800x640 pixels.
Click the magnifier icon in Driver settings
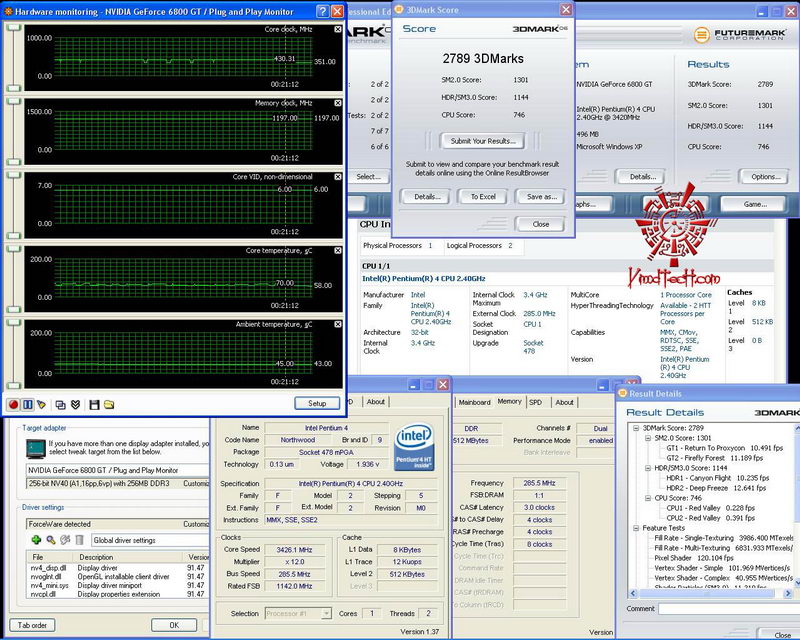click(x=51, y=539)
